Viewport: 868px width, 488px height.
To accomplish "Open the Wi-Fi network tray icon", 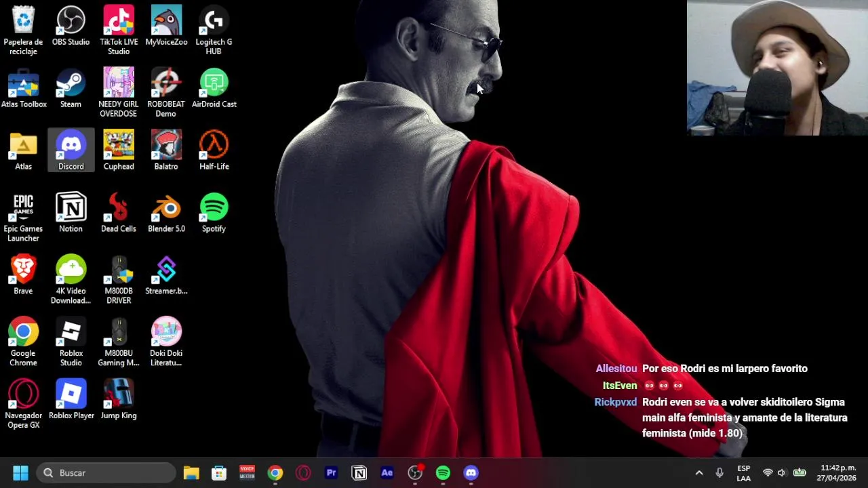I will [768, 472].
